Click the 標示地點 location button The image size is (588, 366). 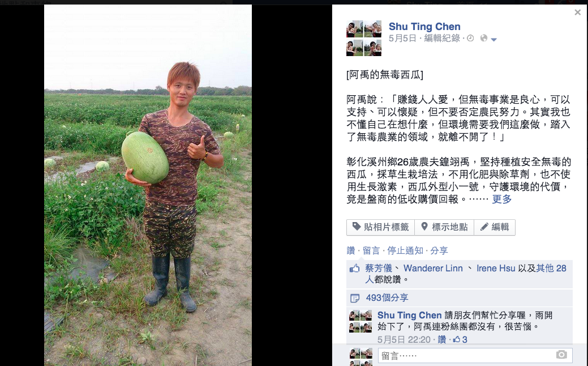pyautogui.click(x=444, y=227)
